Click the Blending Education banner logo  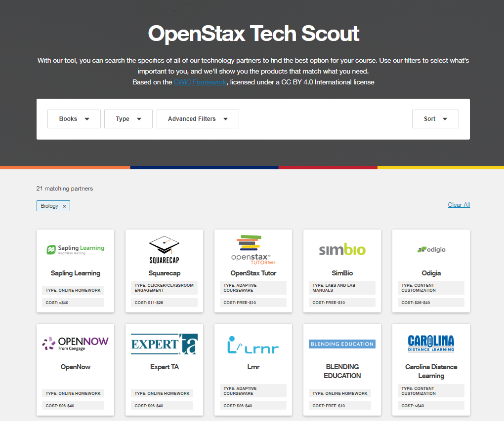342,344
